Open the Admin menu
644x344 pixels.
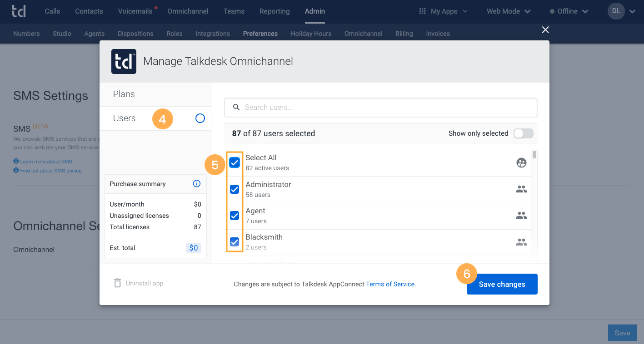(315, 11)
